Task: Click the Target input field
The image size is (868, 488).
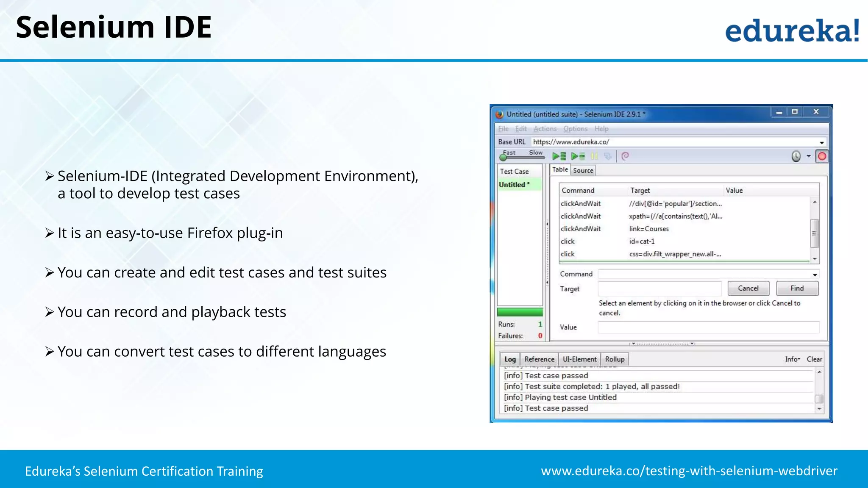Action: click(x=659, y=288)
